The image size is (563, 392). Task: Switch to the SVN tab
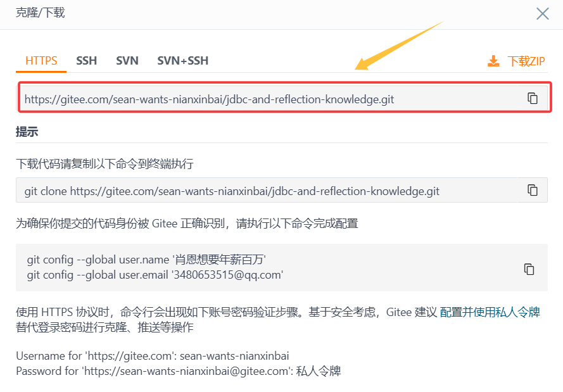(127, 61)
